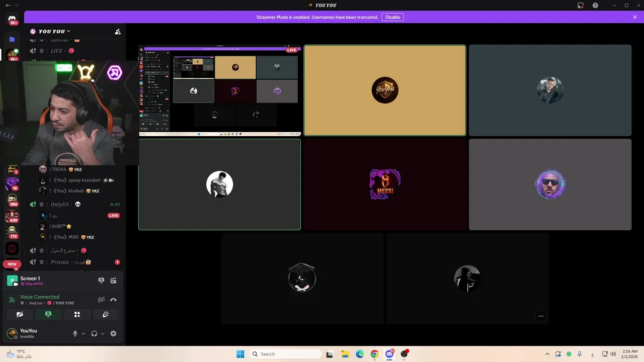The height and width of the screenshot is (362, 644).
Task: Toggle the green screen share button
Action: (x=48, y=314)
